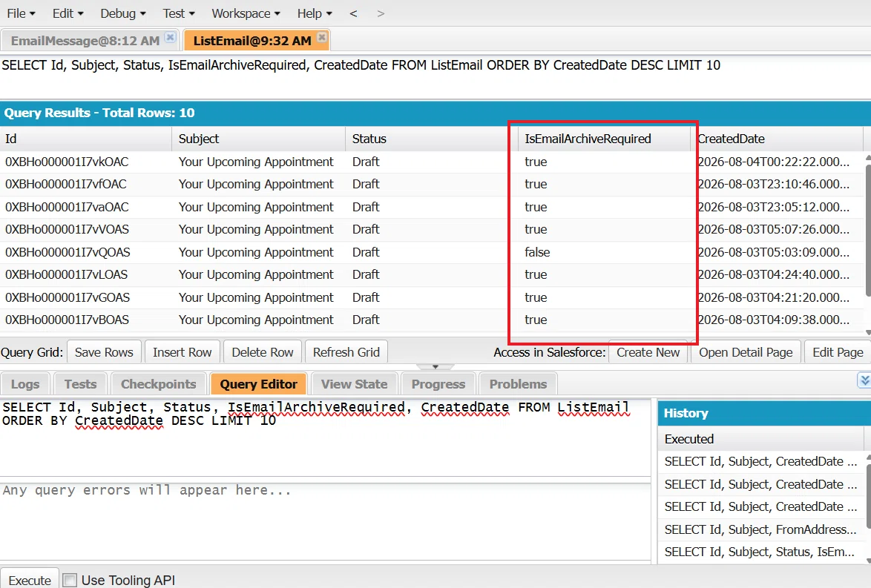This screenshot has width=871, height=588.
Task: Open the File menu
Action: 21,13
